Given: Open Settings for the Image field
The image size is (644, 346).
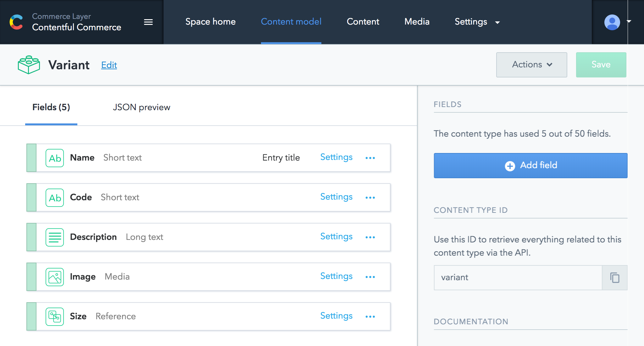Looking at the screenshot, I should pyautogui.click(x=336, y=276).
